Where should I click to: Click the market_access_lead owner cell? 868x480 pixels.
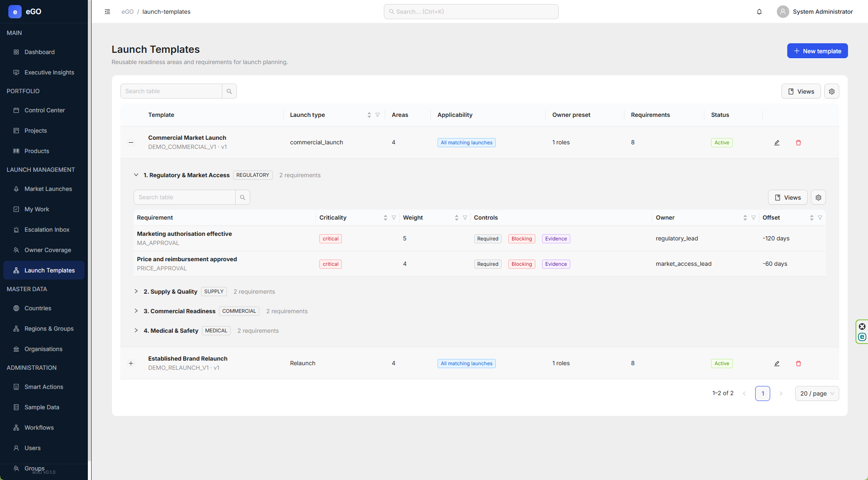[x=684, y=264]
